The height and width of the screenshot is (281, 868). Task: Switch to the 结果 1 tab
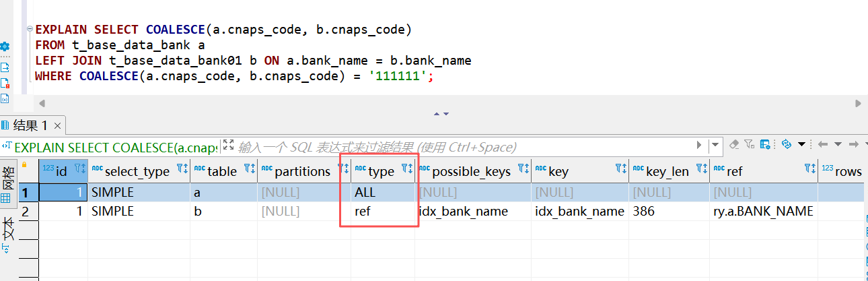pos(30,125)
